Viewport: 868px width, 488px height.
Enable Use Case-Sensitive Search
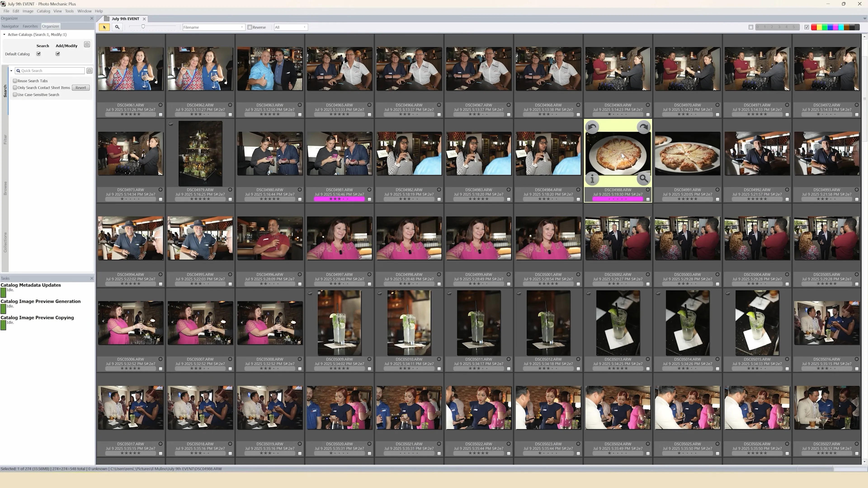click(x=15, y=95)
